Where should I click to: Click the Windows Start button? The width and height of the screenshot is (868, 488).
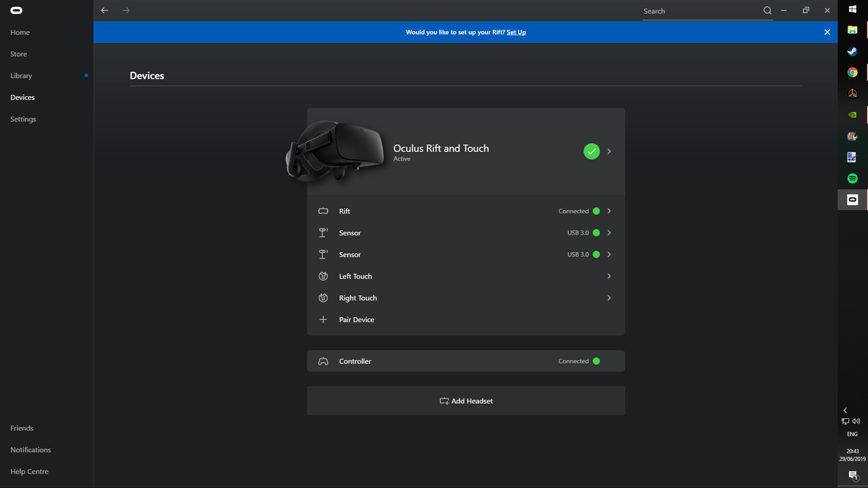[x=852, y=9]
